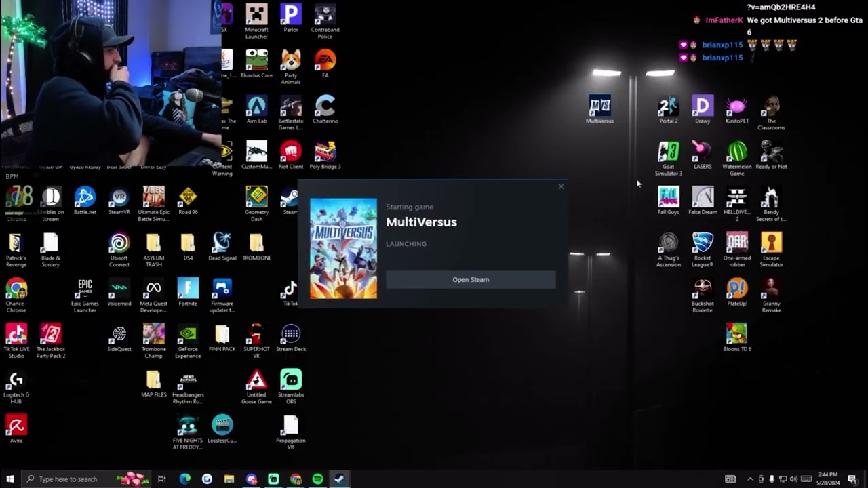868x488 pixels.
Task: Select the Streamlabs OBS icon
Action: click(x=291, y=386)
